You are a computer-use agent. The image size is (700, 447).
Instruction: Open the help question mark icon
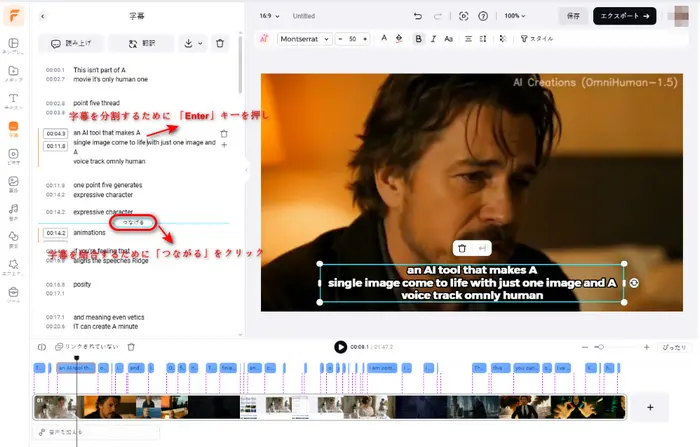pos(483,16)
